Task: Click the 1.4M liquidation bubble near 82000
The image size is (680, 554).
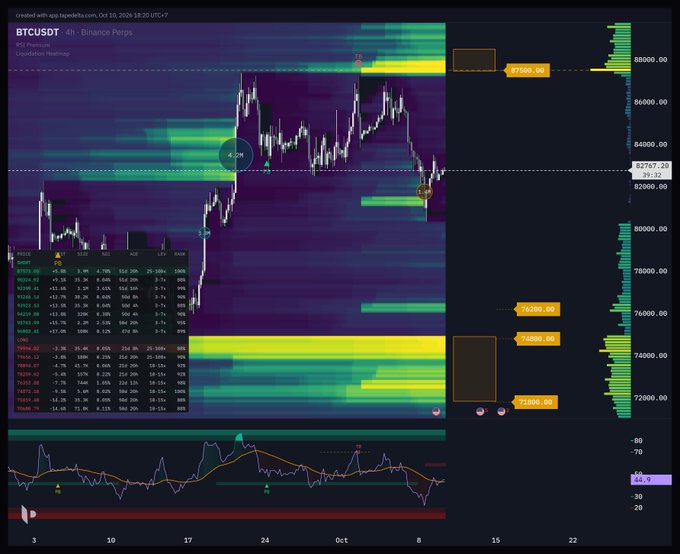Action: click(425, 192)
